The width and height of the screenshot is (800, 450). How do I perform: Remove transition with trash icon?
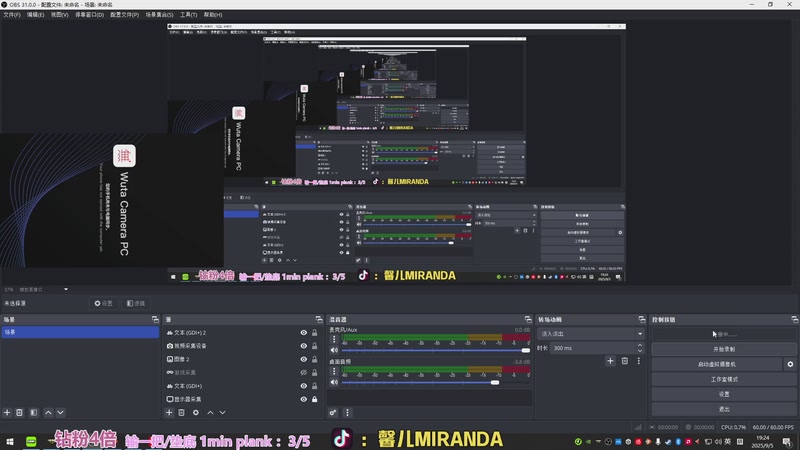[624, 361]
